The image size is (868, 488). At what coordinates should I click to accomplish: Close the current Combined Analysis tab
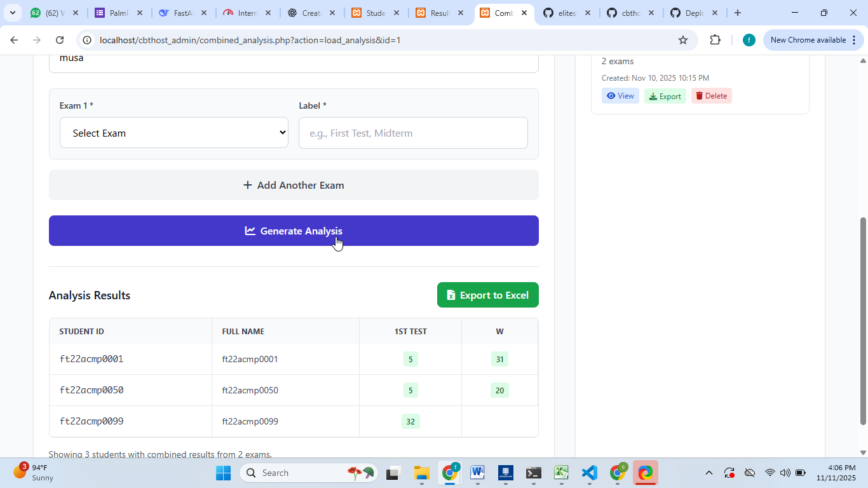pyautogui.click(x=524, y=13)
